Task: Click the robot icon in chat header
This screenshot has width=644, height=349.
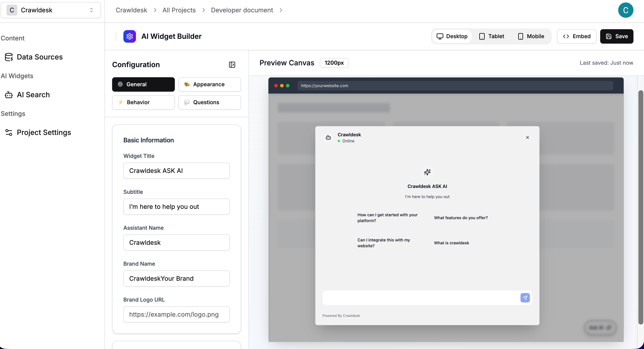Action: point(328,137)
